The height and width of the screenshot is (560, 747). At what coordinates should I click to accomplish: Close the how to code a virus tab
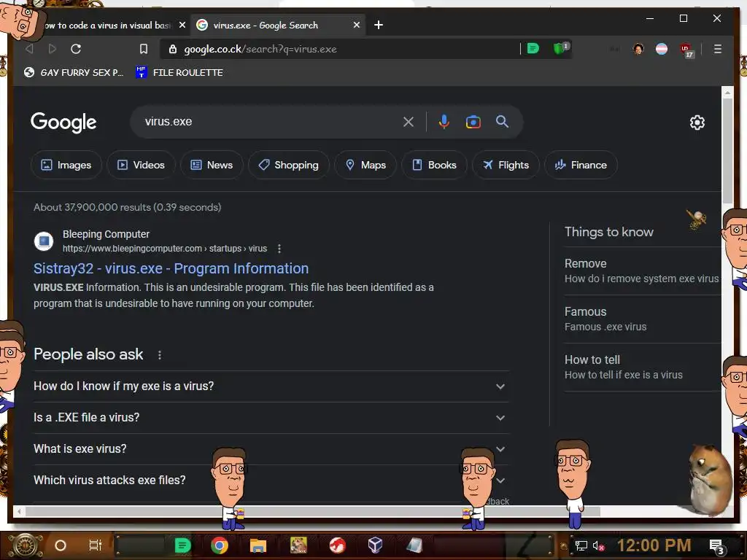[182, 25]
